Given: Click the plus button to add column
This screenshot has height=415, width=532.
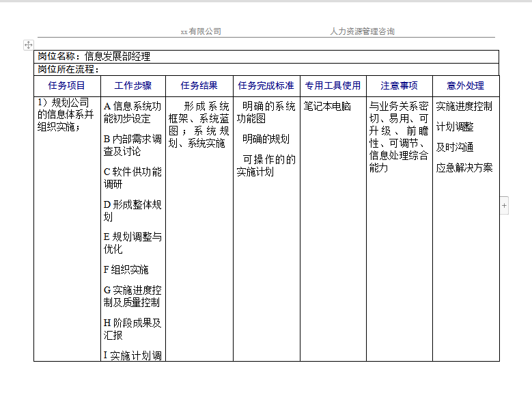Looking at the screenshot, I should [x=504, y=205].
